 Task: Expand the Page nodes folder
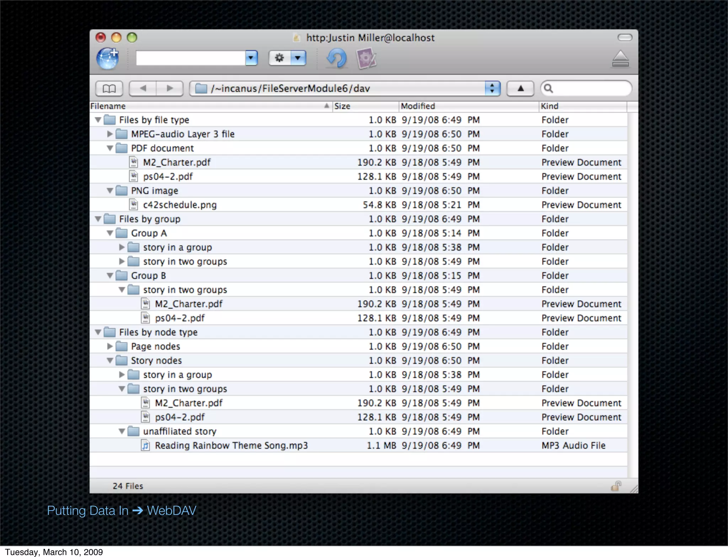(x=110, y=346)
